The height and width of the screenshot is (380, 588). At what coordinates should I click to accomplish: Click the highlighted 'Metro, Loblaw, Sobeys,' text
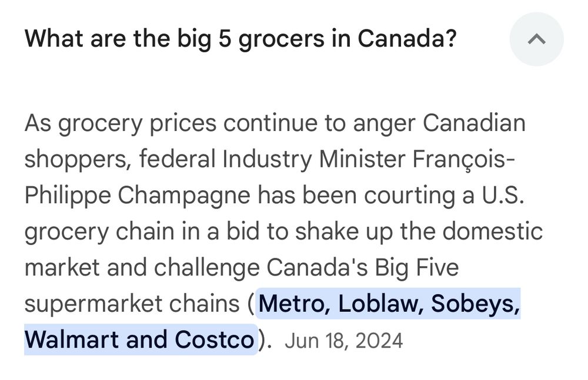click(389, 303)
